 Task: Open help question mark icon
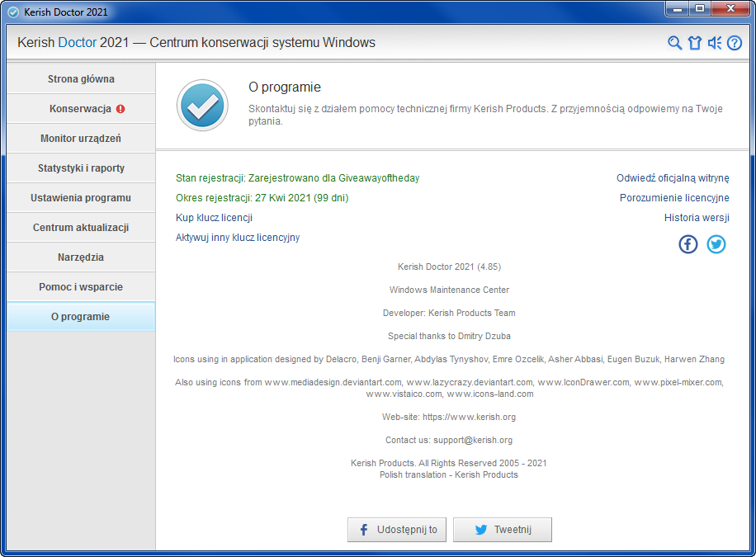click(735, 43)
